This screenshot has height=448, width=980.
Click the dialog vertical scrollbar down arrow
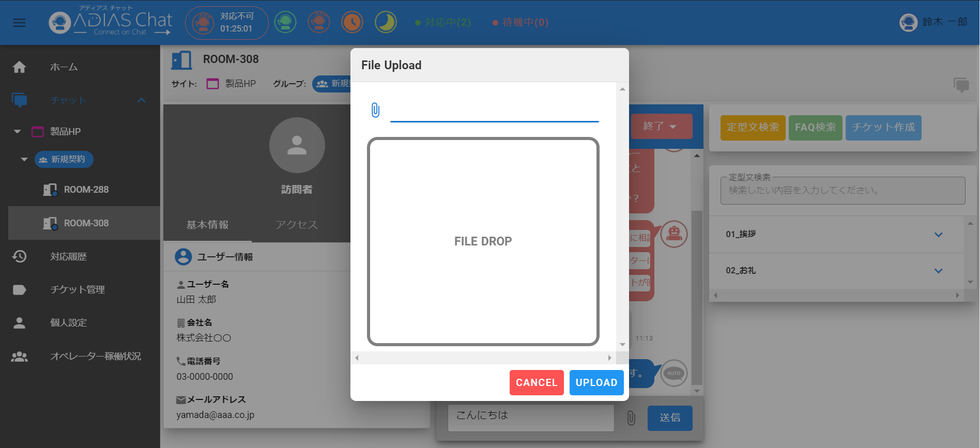[622, 345]
